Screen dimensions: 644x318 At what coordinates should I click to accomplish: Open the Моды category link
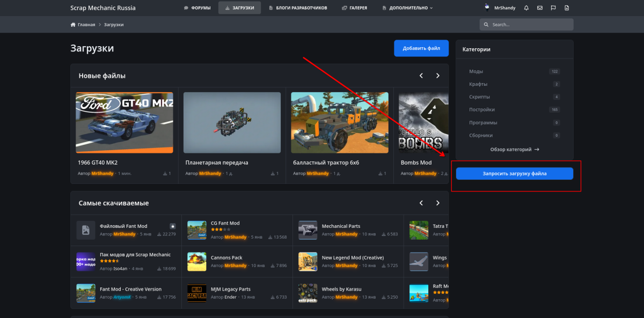pyautogui.click(x=476, y=71)
